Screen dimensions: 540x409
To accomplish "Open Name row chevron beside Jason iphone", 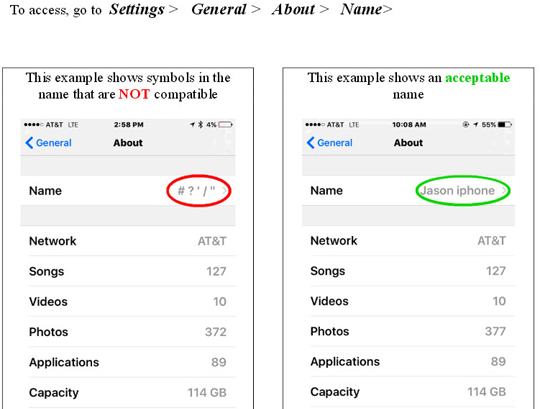I will [504, 190].
